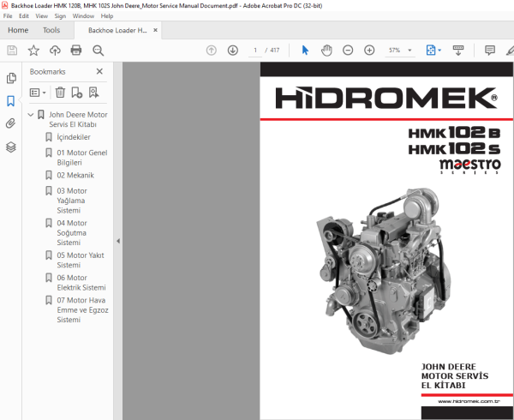Zoom in with plus button
Screen dimensions: 514x420
point(369,51)
